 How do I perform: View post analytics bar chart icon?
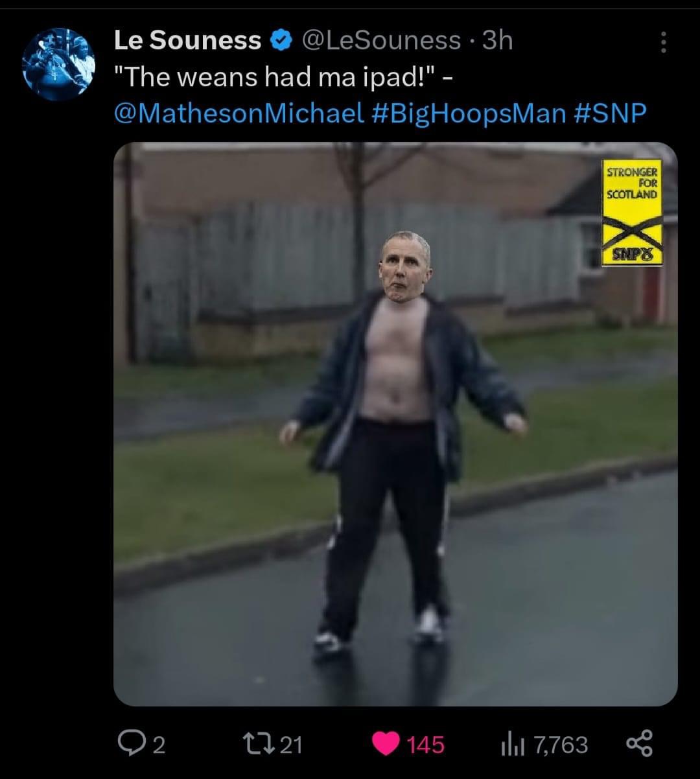point(512,744)
